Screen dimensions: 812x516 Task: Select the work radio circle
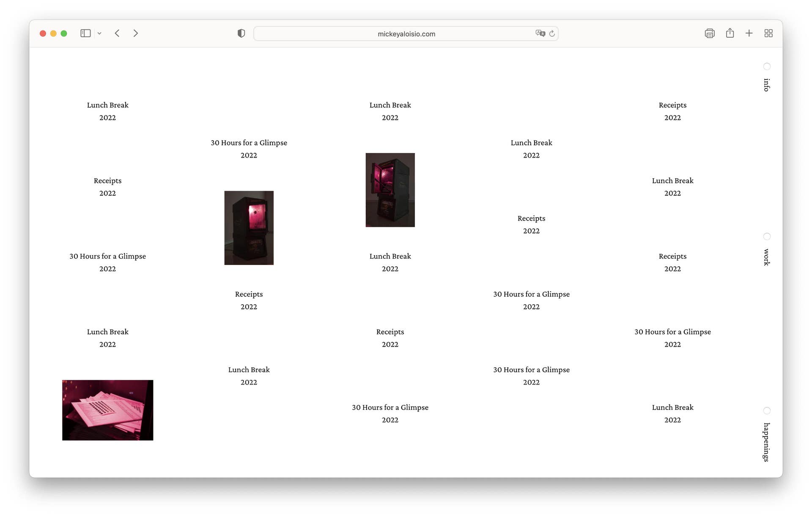coord(766,236)
